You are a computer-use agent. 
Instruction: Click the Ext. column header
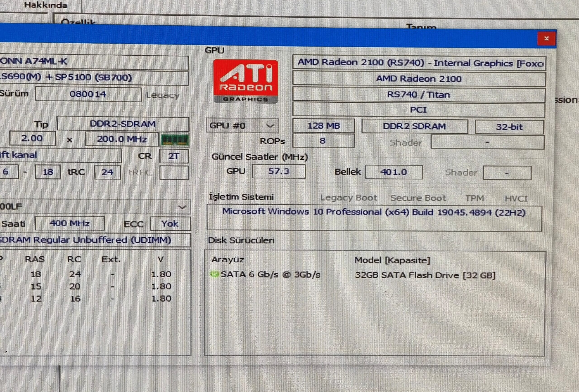111,260
